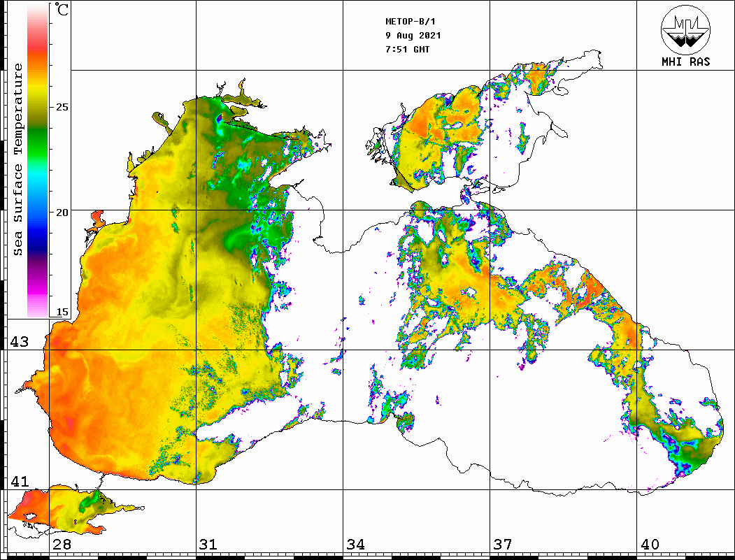Click longitude label '34'
The width and height of the screenshot is (735, 560).
(x=356, y=544)
